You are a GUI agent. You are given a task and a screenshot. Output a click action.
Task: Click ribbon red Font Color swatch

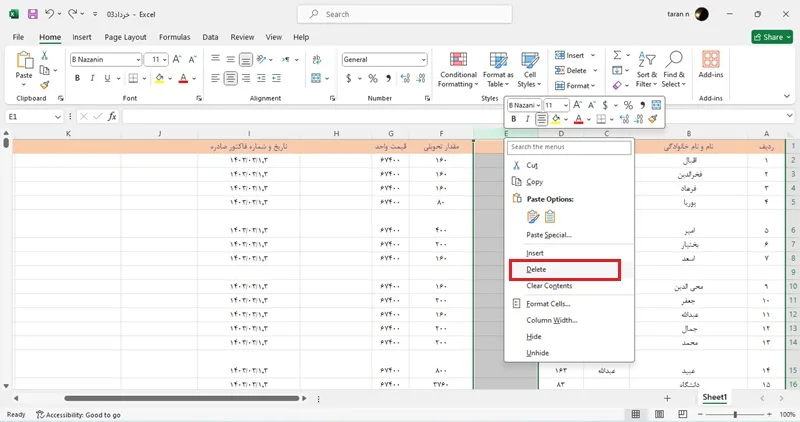(184, 78)
